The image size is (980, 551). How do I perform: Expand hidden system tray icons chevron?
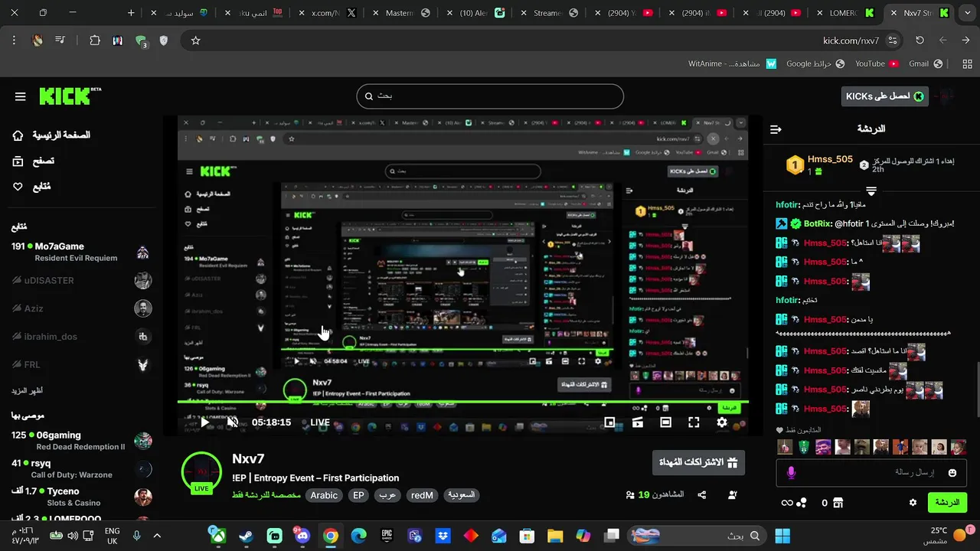pyautogui.click(x=157, y=536)
